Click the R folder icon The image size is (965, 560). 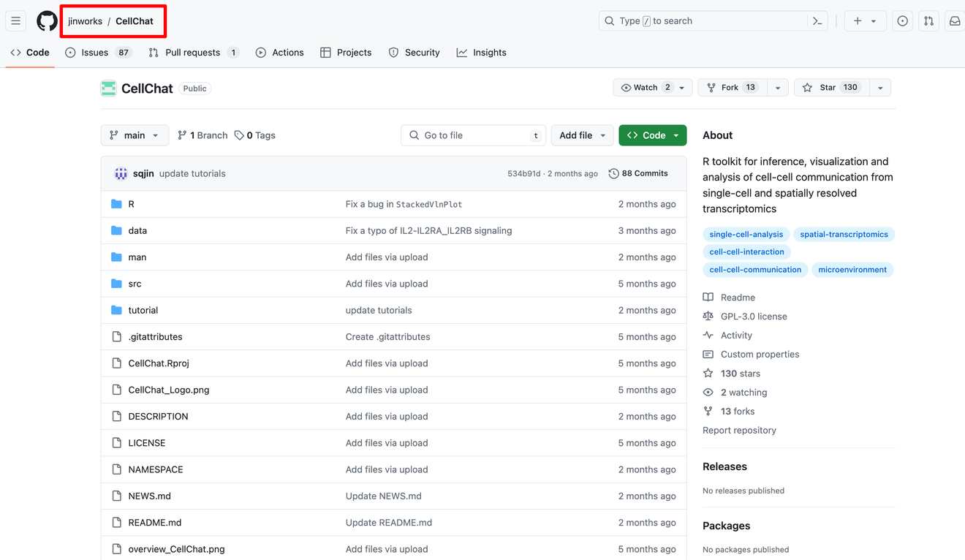click(116, 204)
